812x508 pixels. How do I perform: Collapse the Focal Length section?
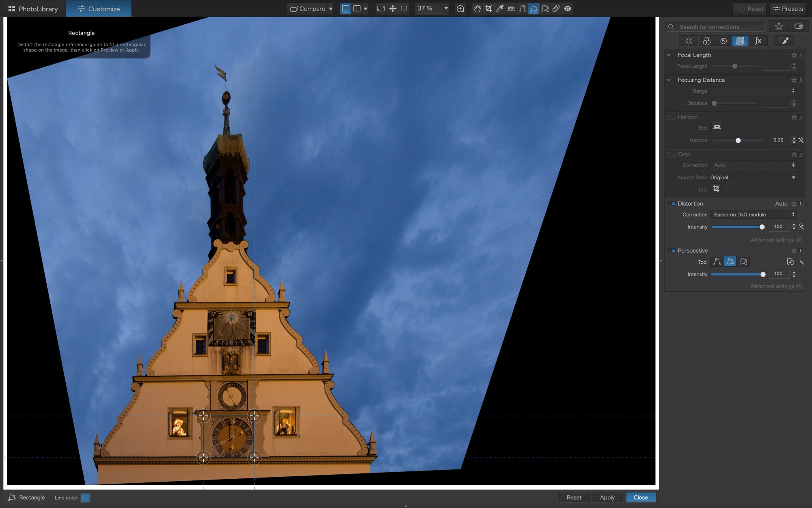pyautogui.click(x=669, y=55)
